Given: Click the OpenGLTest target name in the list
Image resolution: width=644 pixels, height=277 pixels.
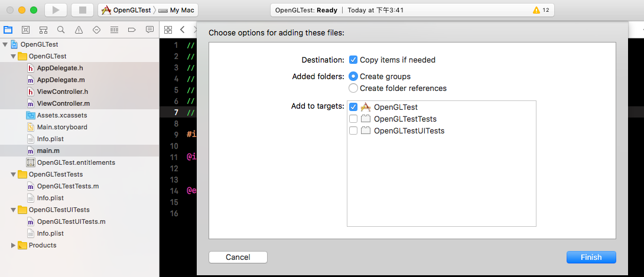Looking at the screenshot, I should [x=395, y=107].
